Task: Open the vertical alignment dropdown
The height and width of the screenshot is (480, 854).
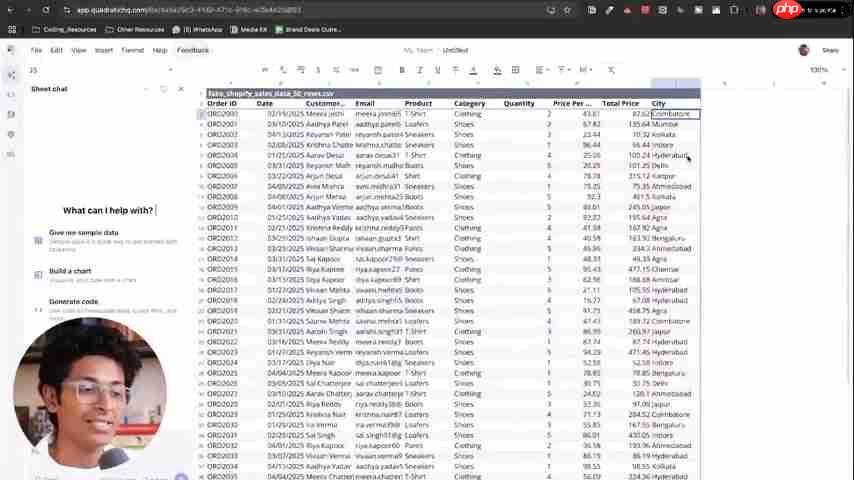Action: click(x=564, y=70)
